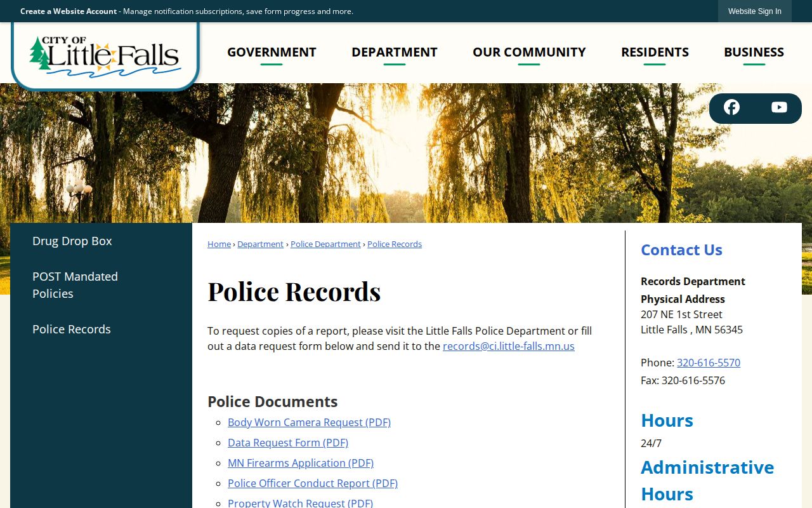The height and width of the screenshot is (508, 812).
Task: Go to Home breadcrumb link
Action: click(219, 244)
